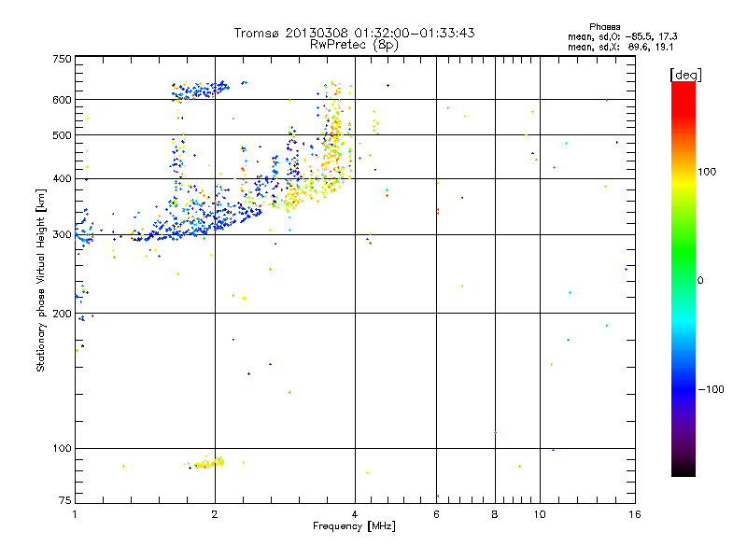The image size is (747, 560).
Task: Click the y-axis label '400'
Action: (x=62, y=179)
